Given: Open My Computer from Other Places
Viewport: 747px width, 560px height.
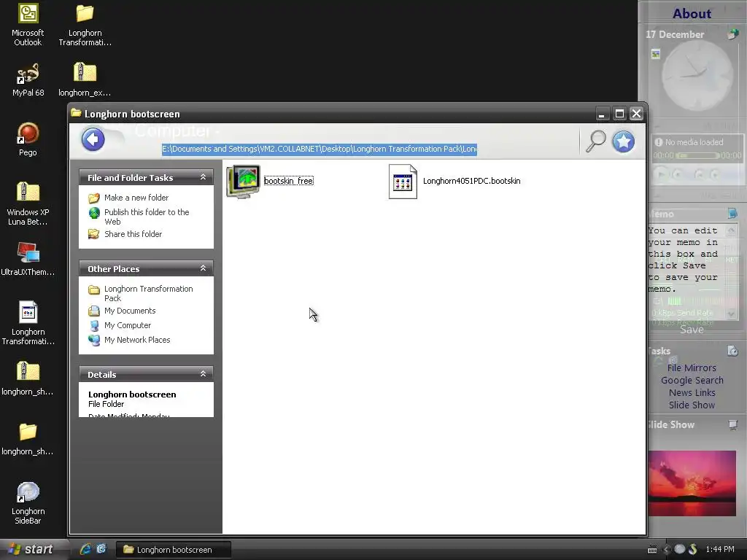Looking at the screenshot, I should (x=127, y=325).
